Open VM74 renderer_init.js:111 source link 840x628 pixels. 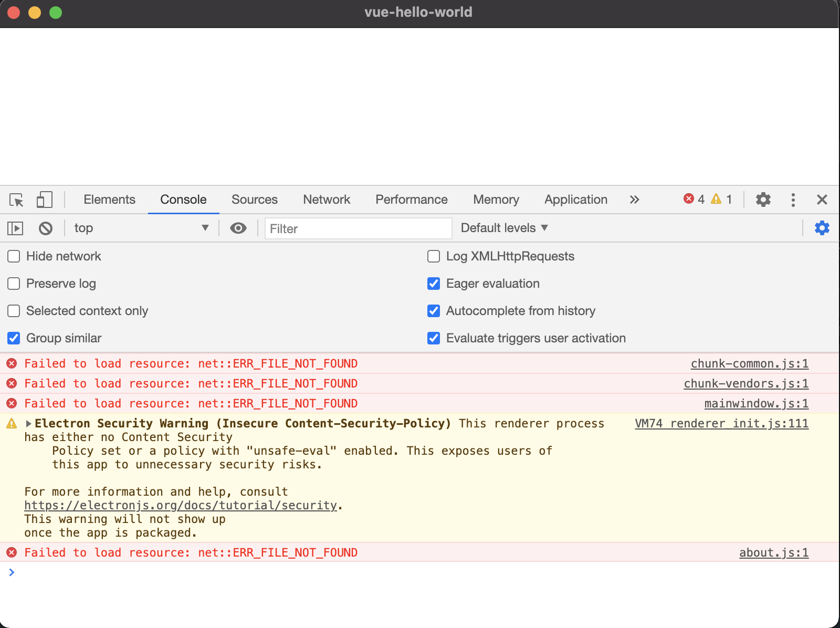coord(722,423)
